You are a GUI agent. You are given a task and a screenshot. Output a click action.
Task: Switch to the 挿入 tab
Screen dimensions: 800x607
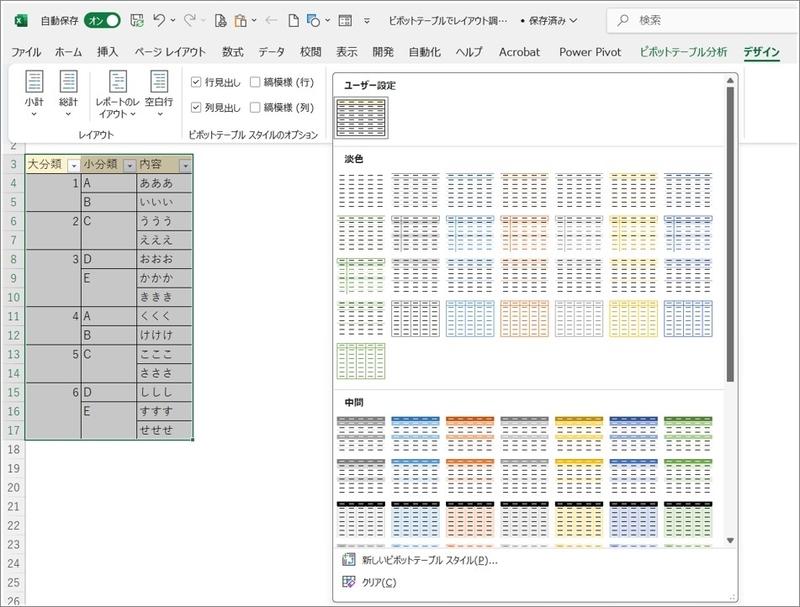108,52
